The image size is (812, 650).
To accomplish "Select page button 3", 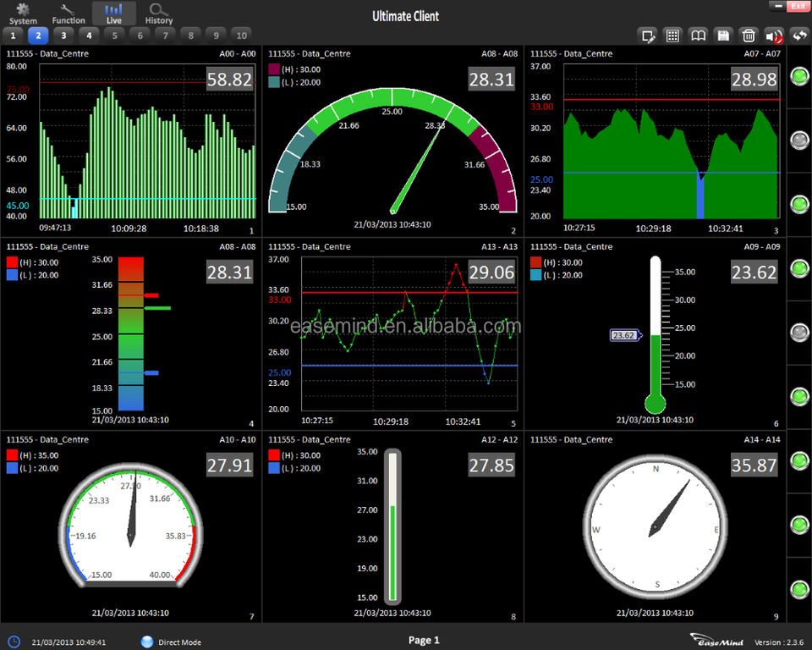I will point(63,36).
